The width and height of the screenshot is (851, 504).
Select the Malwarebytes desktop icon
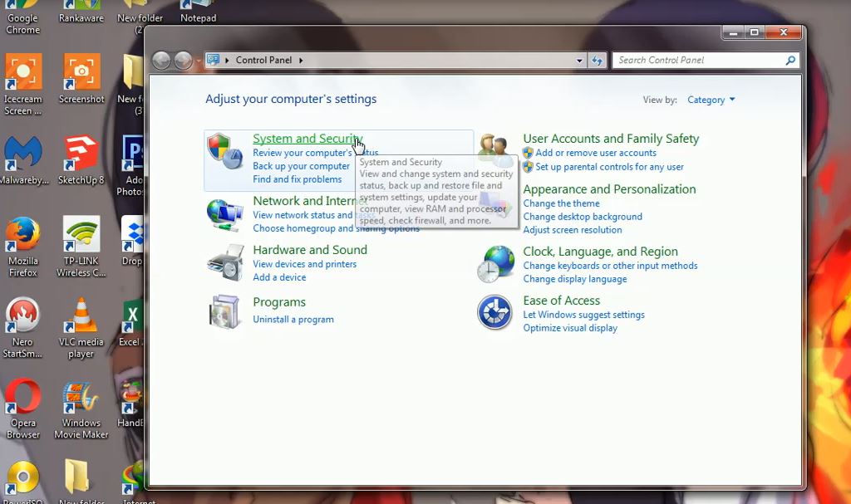23,160
